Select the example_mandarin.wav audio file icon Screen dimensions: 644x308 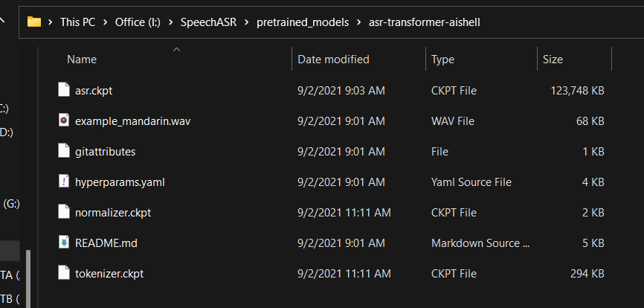coord(64,121)
